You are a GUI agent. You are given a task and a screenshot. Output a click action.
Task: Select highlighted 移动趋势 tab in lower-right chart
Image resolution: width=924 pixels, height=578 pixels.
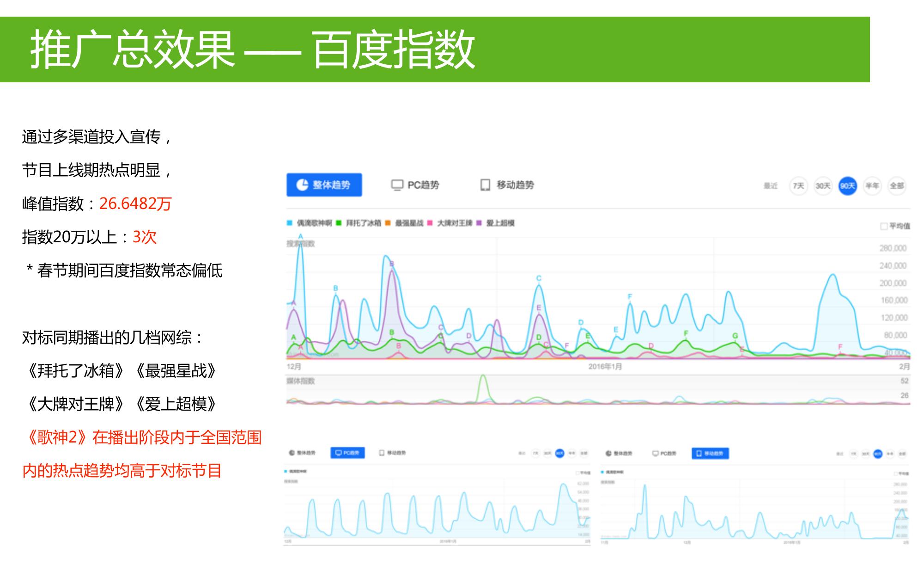[711, 453]
